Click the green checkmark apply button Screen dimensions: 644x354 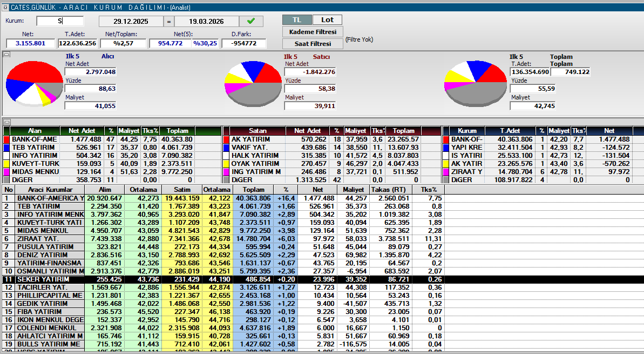[251, 21]
